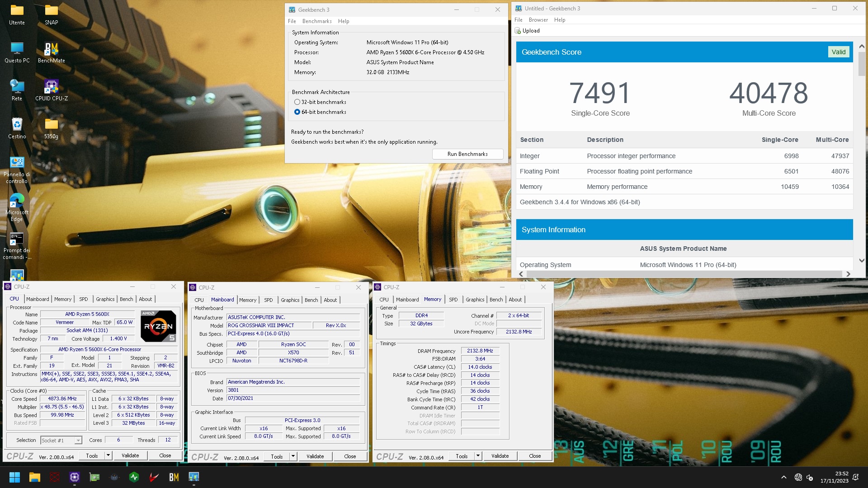This screenshot has width=868, height=488.
Task: Click Close button in Memory CPU-Z window
Action: click(x=535, y=456)
